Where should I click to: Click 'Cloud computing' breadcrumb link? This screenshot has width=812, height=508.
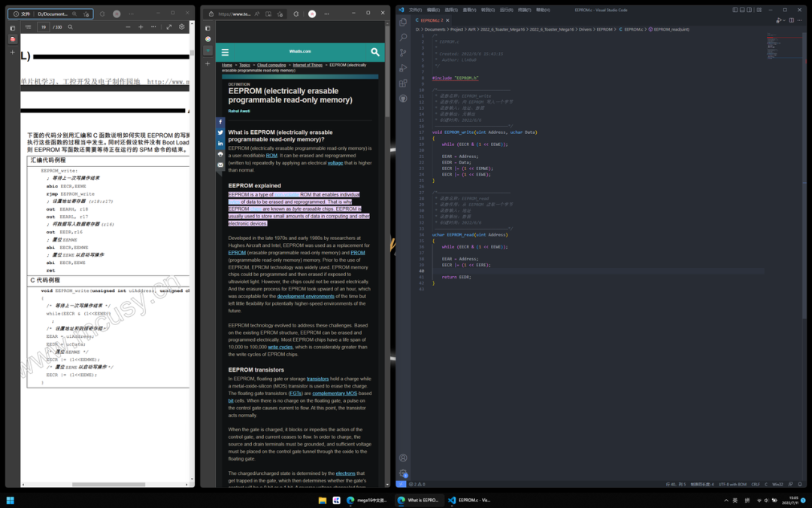(x=271, y=65)
